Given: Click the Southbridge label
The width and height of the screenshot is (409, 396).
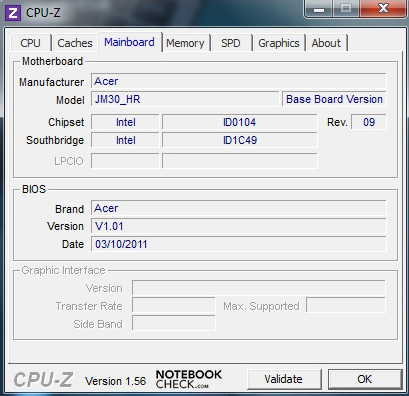Looking at the screenshot, I should click(x=55, y=140).
